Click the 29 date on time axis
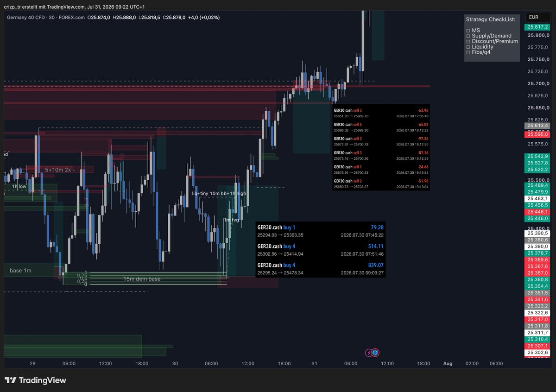The height and width of the screenshot is (392, 556). [x=32, y=364]
